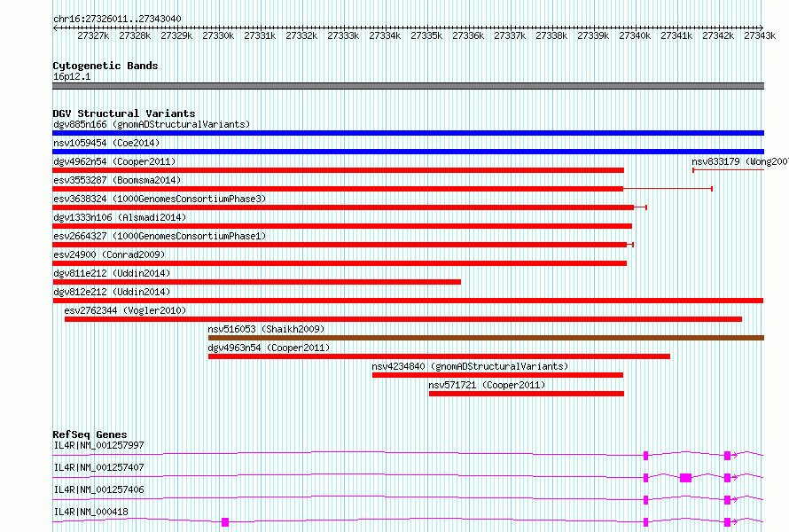Click the 27330k ruler label
Viewport: 789px width, 532px height.
pos(218,35)
